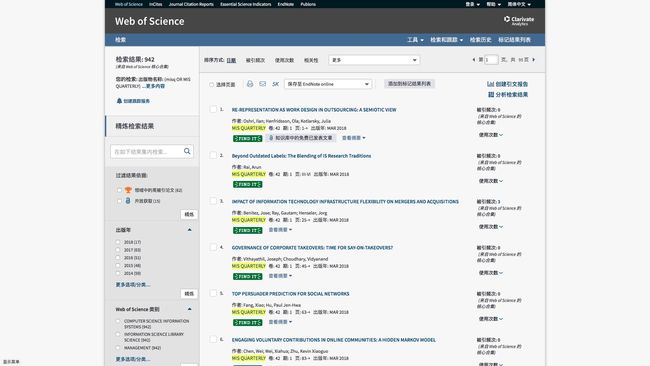The height and width of the screenshot is (366, 650).
Task: Click the search tab in the blue bar
Action: [x=121, y=40]
